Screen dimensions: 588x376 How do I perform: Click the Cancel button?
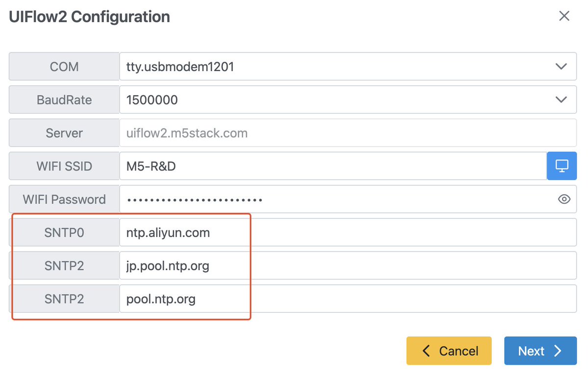[x=448, y=351]
